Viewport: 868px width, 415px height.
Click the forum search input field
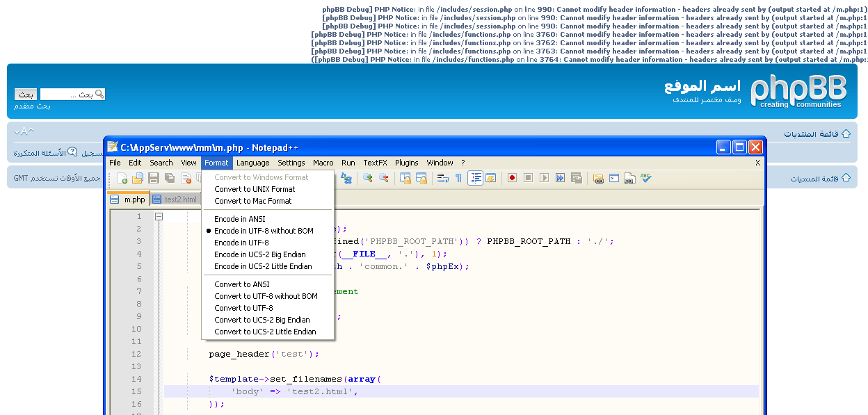pyautogui.click(x=72, y=95)
